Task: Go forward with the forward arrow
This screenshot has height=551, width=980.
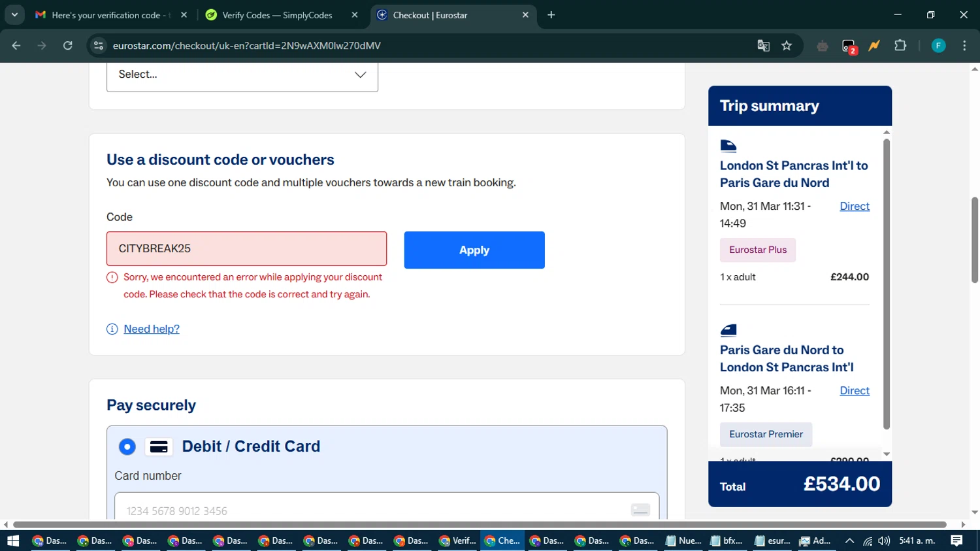Action: (42, 46)
